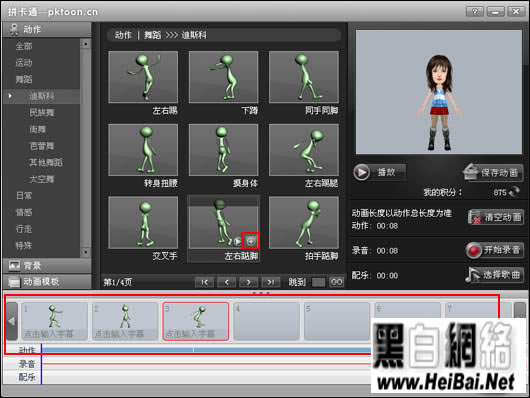Start recording with 开始录音 button
530x398 pixels.
[x=494, y=250]
